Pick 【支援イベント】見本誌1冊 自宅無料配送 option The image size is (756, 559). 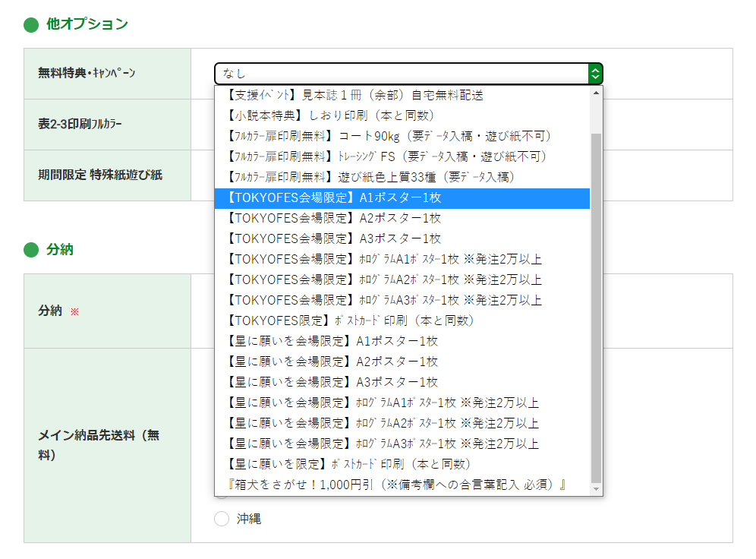click(402, 96)
